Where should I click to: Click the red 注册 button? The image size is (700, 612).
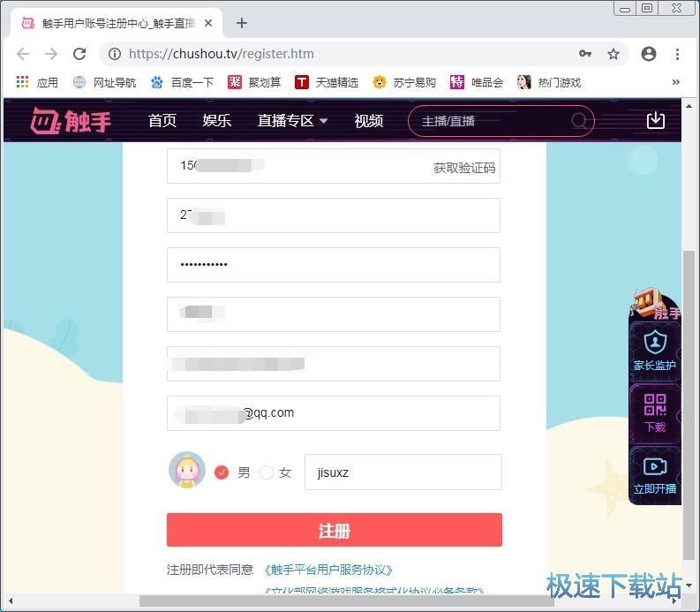click(335, 530)
